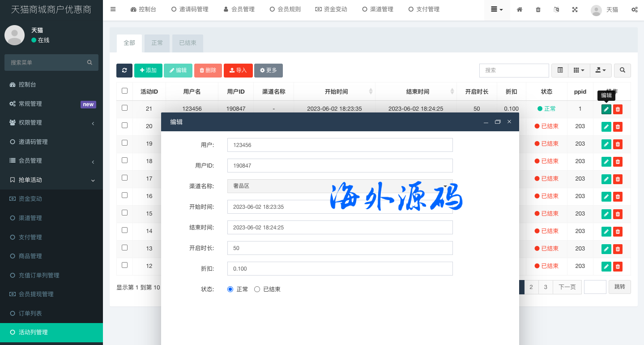The width and height of the screenshot is (644, 345).
Task: Open settings gears icon at top right
Action: coord(634,9)
